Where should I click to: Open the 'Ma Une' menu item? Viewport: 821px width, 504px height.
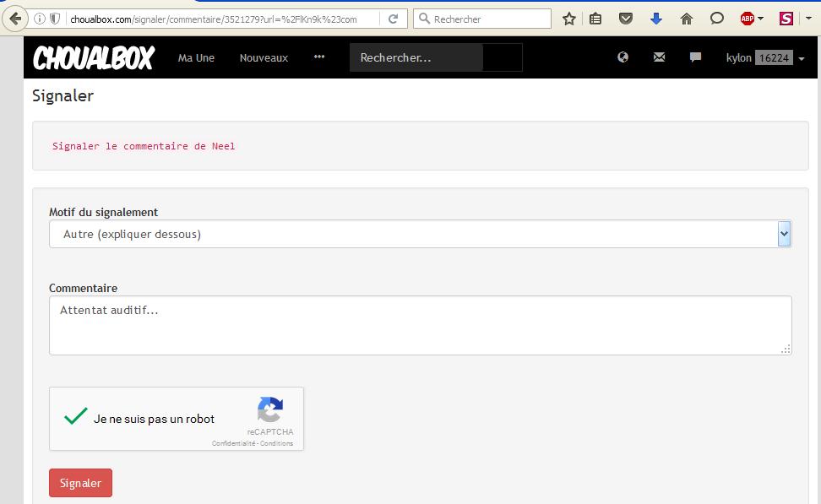point(196,57)
